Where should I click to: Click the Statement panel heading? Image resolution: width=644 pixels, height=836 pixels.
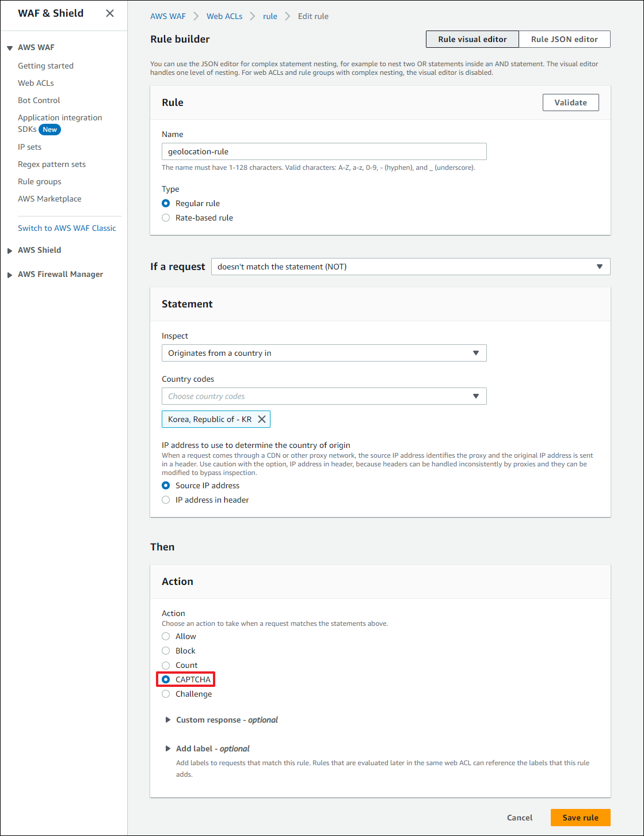[187, 304]
